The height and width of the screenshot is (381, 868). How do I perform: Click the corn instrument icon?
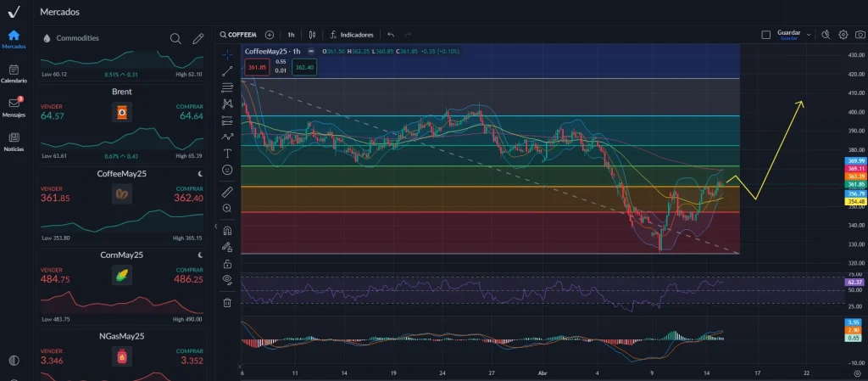pos(122,276)
